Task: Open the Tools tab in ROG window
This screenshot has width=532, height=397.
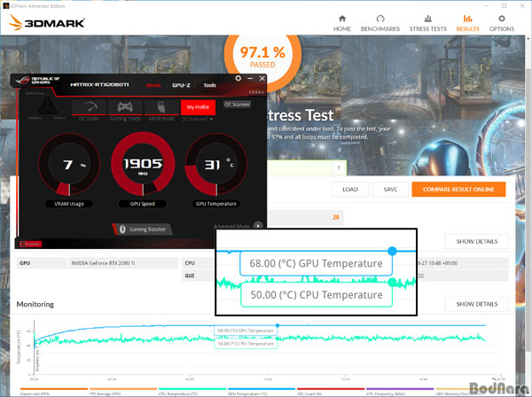Action: (x=209, y=85)
